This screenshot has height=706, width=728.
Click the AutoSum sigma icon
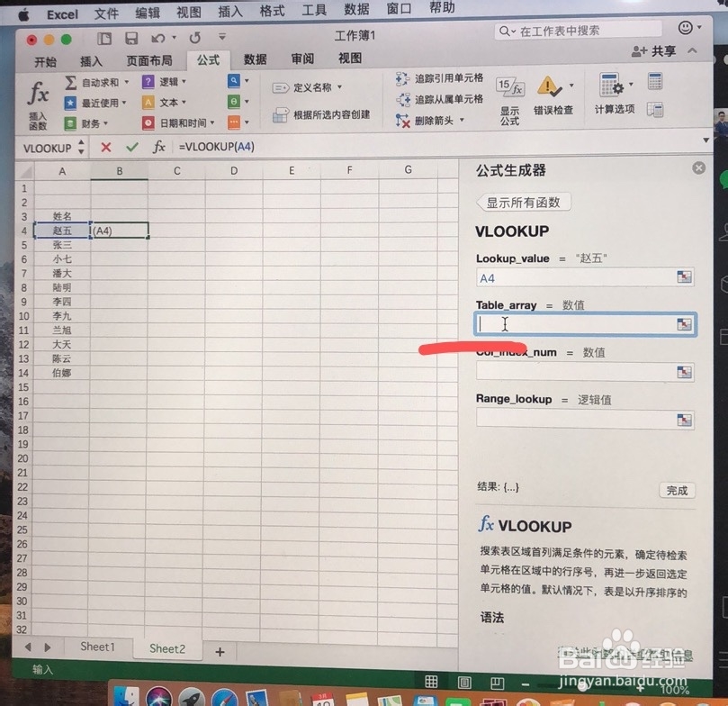coord(70,83)
